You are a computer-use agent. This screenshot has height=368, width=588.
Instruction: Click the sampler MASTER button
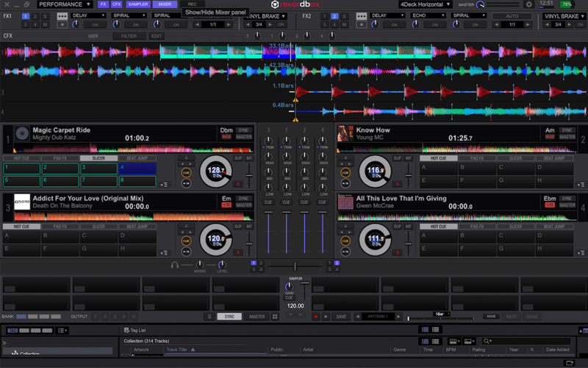257,316
